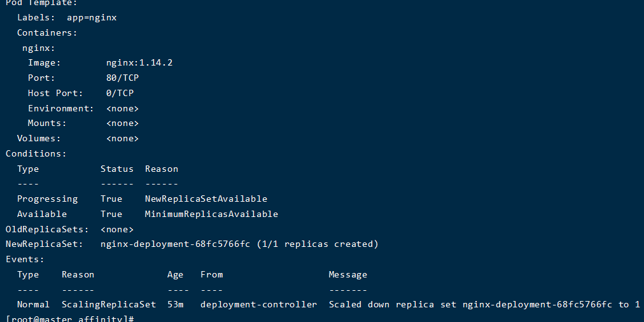Click the app=nginx label text
The height and width of the screenshot is (322, 644).
point(92,17)
